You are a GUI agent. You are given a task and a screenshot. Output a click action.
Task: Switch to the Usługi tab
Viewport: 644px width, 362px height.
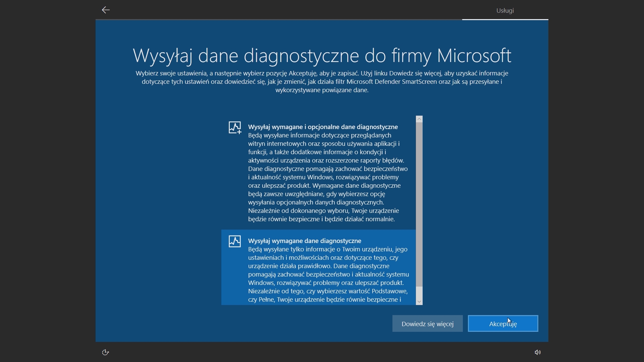click(505, 10)
